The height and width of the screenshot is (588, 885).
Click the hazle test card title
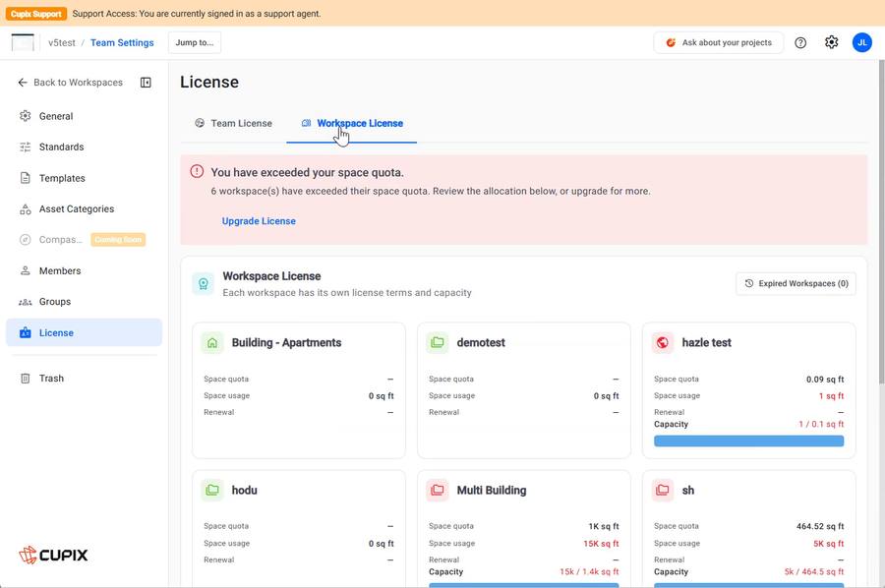coord(707,342)
